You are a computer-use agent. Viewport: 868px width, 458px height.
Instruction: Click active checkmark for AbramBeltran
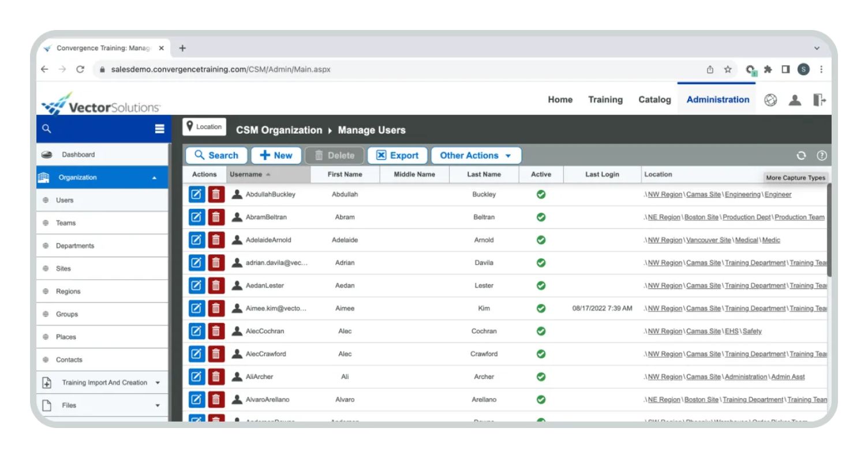pos(541,217)
